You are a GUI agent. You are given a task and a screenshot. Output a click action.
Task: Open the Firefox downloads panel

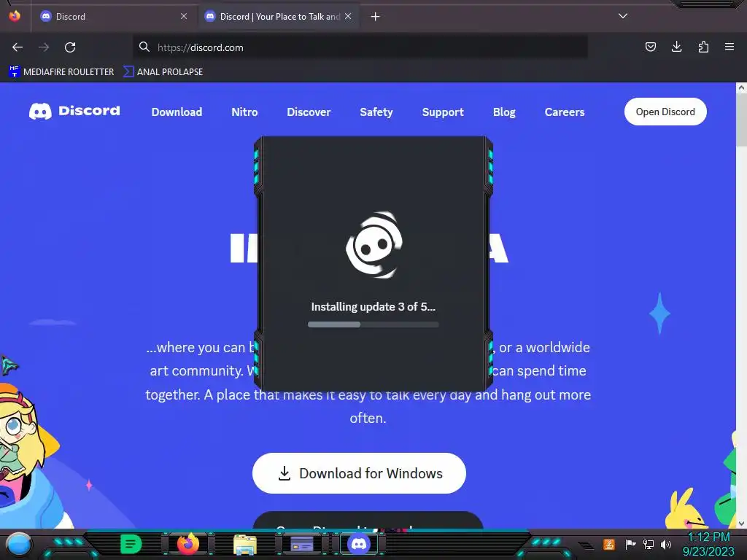676,47
